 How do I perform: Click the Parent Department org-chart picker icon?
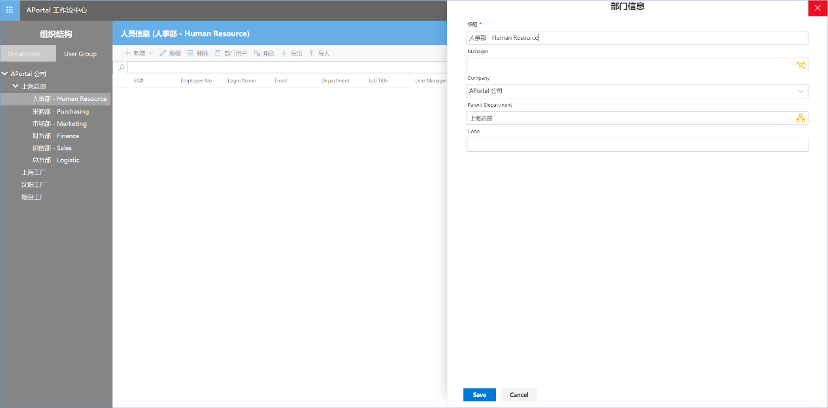point(801,118)
